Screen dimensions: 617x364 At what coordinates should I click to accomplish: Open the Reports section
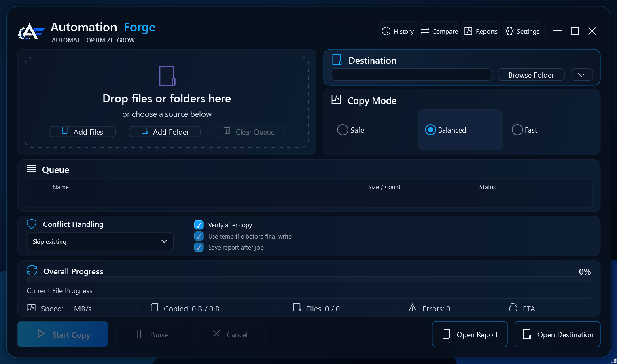(x=481, y=31)
